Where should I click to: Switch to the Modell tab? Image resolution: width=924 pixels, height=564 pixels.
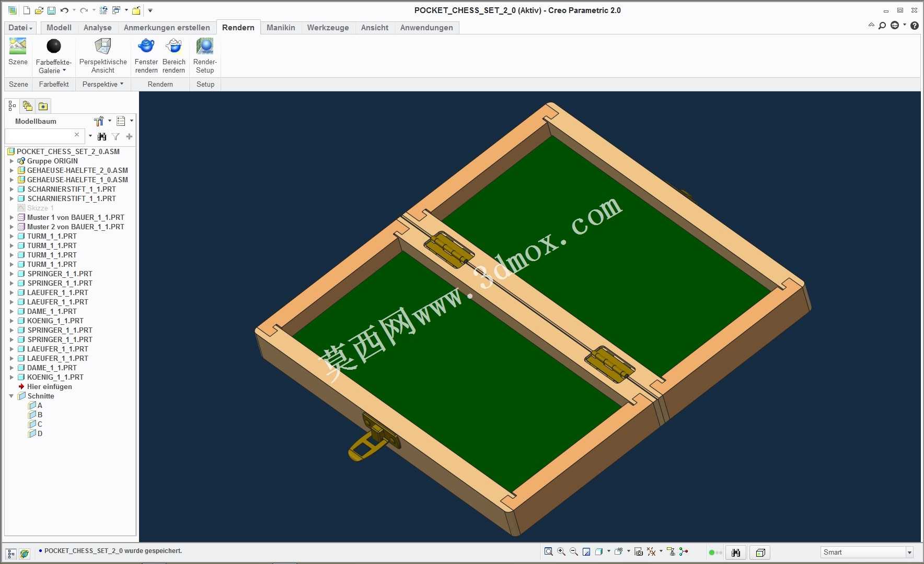click(x=59, y=28)
